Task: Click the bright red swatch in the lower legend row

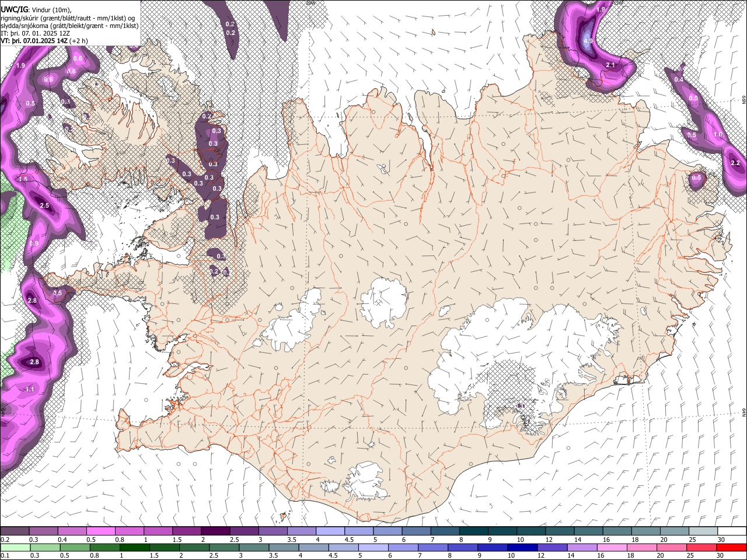Action: pos(732,547)
